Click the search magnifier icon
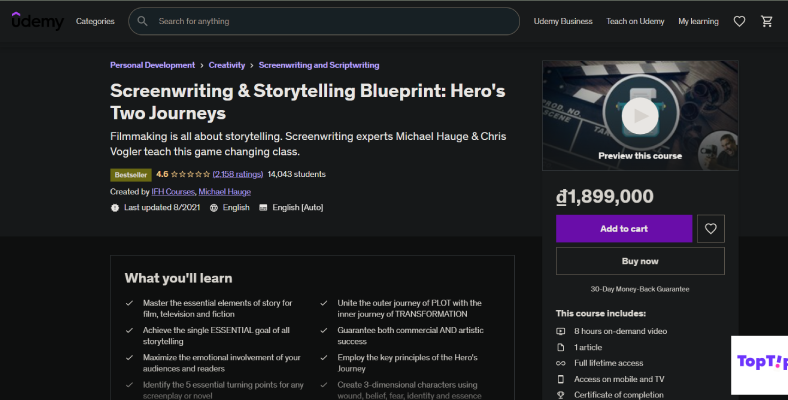 click(x=142, y=21)
